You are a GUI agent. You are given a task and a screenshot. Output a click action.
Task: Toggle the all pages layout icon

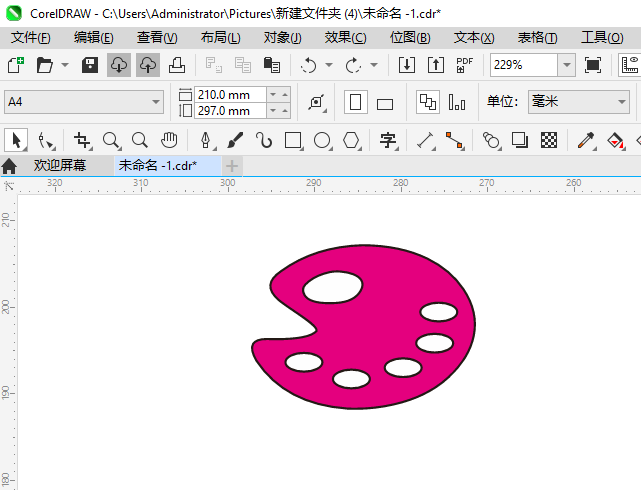[428, 102]
